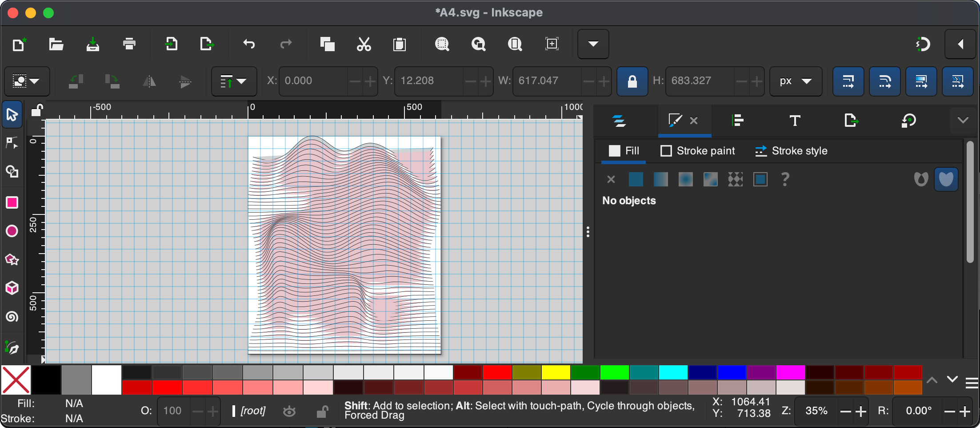
Task: Click the Cut scissors icon
Action: click(x=364, y=44)
